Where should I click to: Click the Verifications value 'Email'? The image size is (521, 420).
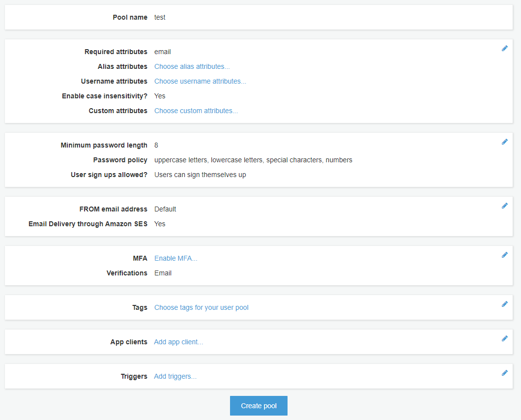coord(163,273)
